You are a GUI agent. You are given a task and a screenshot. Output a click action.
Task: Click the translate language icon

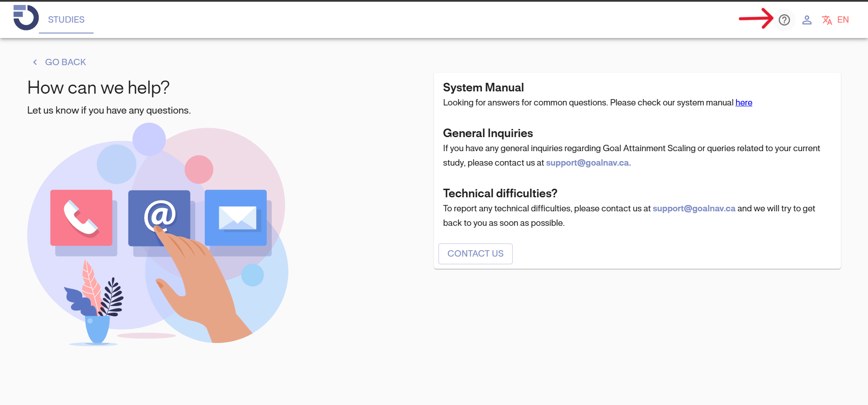[827, 20]
